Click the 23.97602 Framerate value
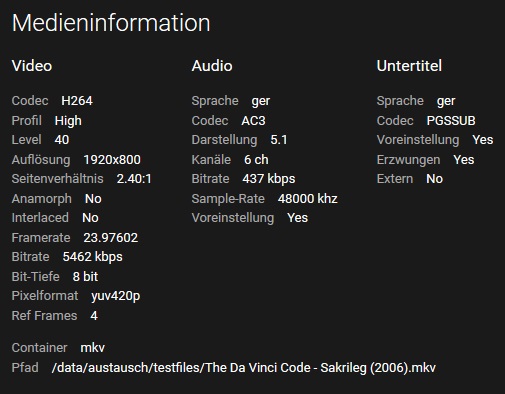The image size is (505, 394). click(x=111, y=238)
